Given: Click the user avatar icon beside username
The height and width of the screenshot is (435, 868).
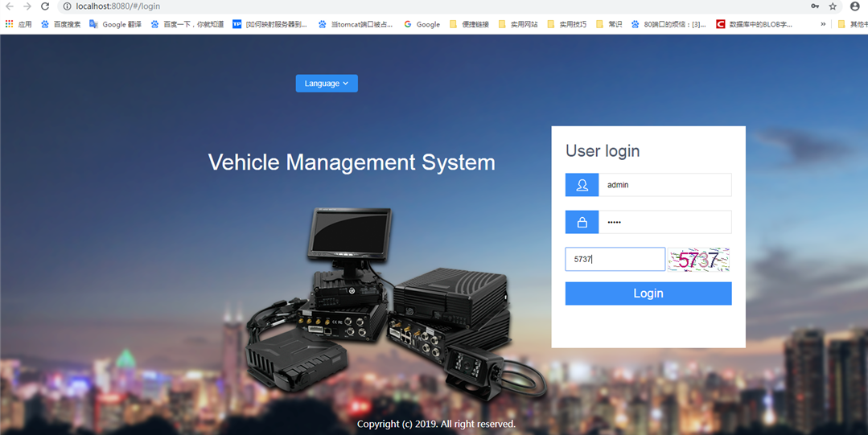Looking at the screenshot, I should coord(582,185).
